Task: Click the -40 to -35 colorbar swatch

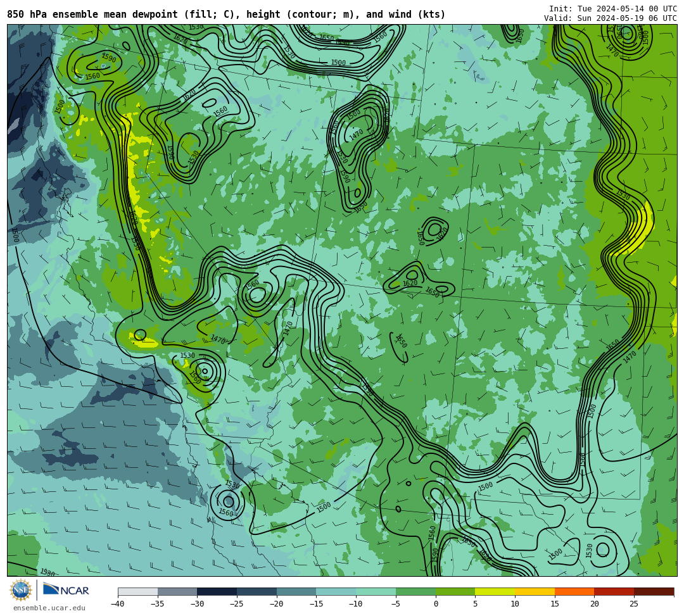Action: pos(138,591)
